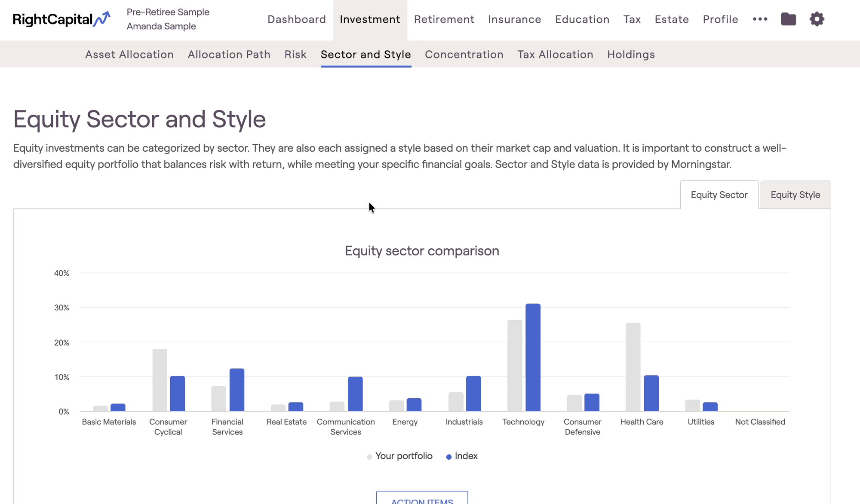Open the Holdings subtab
This screenshot has height=504, width=860.
point(631,55)
